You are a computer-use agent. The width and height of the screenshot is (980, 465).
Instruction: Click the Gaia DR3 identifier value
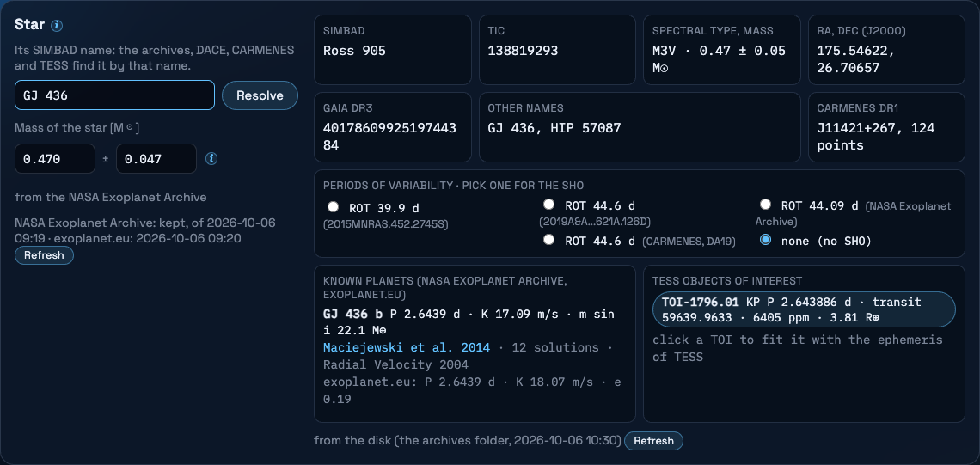[x=389, y=137]
